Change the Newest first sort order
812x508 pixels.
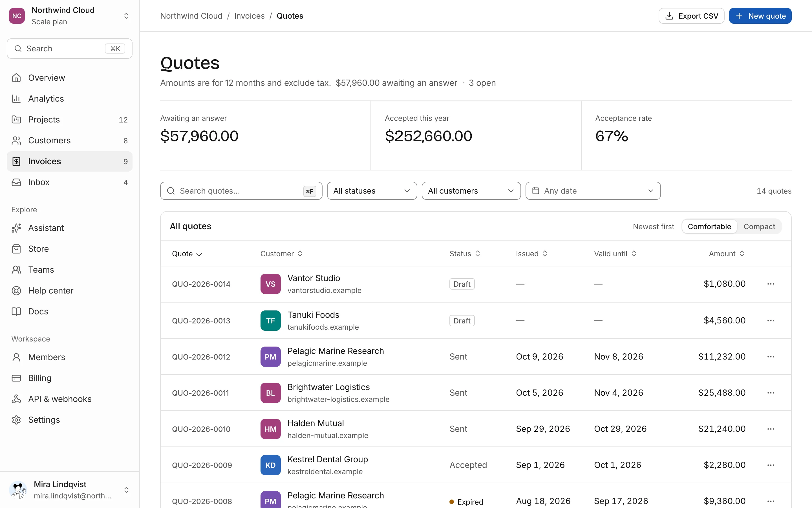(x=653, y=226)
